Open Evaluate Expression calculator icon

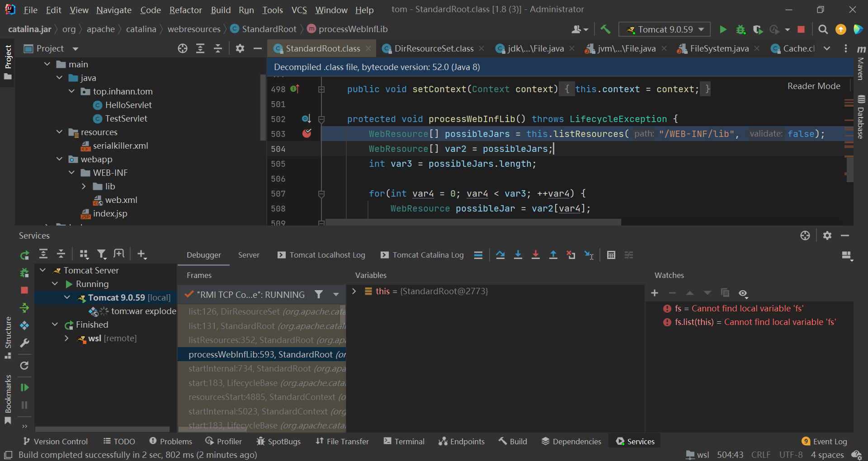(611, 255)
